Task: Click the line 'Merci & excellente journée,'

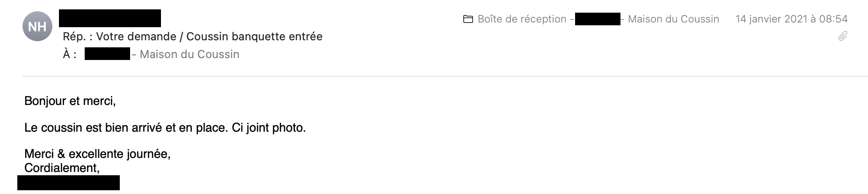Action: click(97, 154)
